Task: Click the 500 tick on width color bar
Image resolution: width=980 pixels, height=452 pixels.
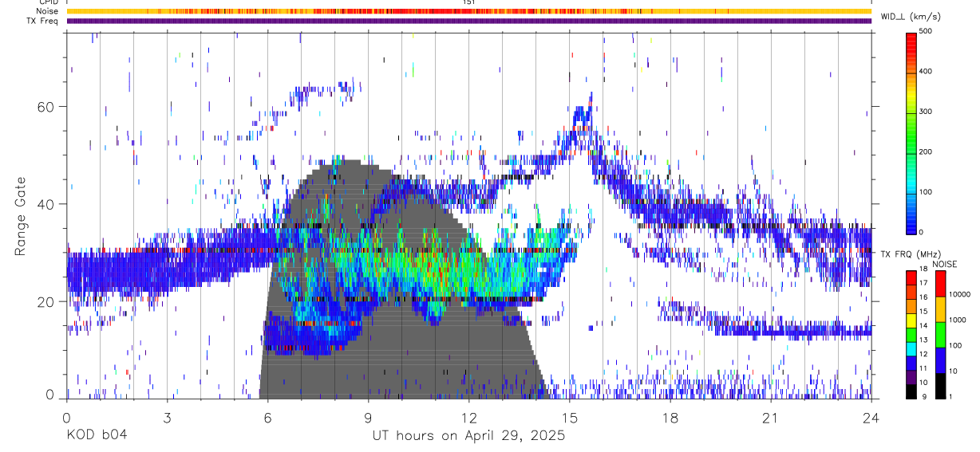Action: 926,31
